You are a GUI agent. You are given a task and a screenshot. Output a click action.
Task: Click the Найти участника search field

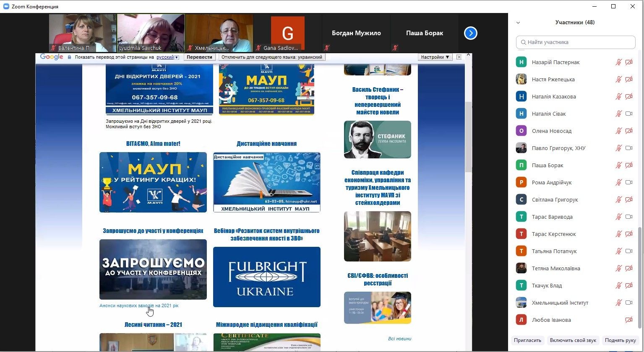(x=576, y=42)
